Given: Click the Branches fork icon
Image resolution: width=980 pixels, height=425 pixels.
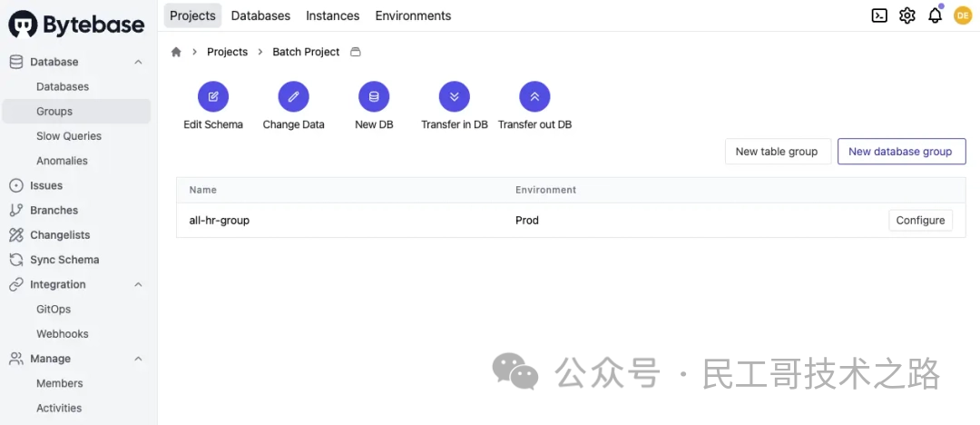Looking at the screenshot, I should click(16, 211).
